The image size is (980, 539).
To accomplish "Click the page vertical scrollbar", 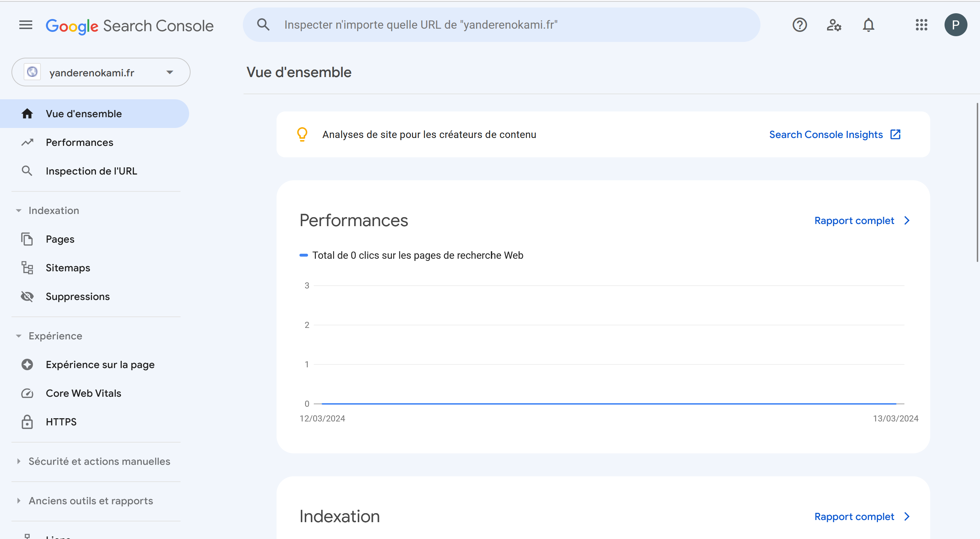I will tap(977, 182).
